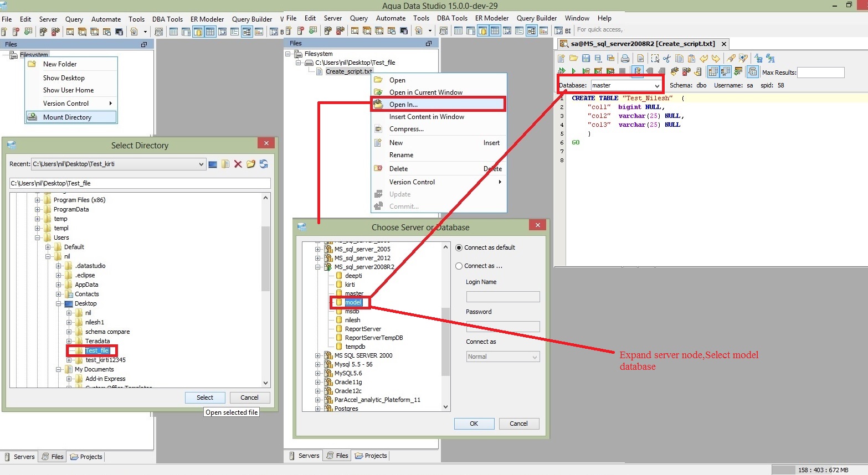This screenshot has height=475, width=868.
Task: Choose 'New Folder' in the Filesystem context menu
Action: click(x=71, y=64)
